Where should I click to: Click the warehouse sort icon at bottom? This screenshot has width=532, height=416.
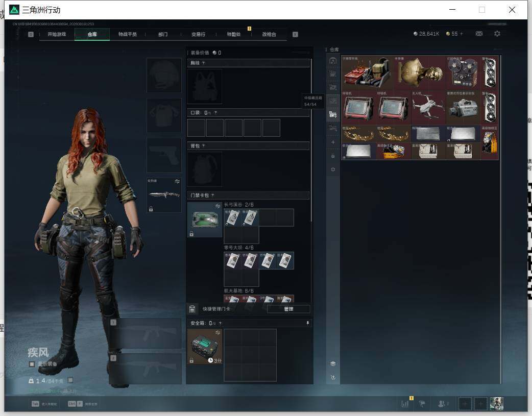coord(333,377)
